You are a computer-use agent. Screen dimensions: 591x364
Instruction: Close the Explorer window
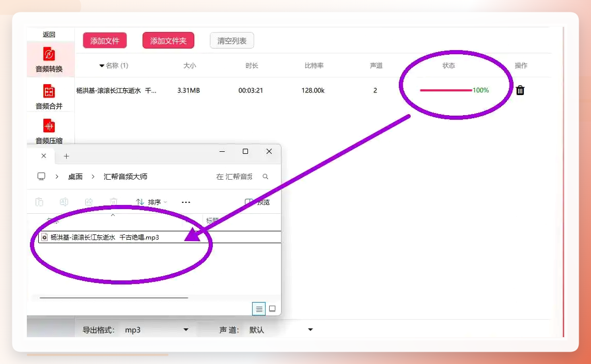coord(269,151)
